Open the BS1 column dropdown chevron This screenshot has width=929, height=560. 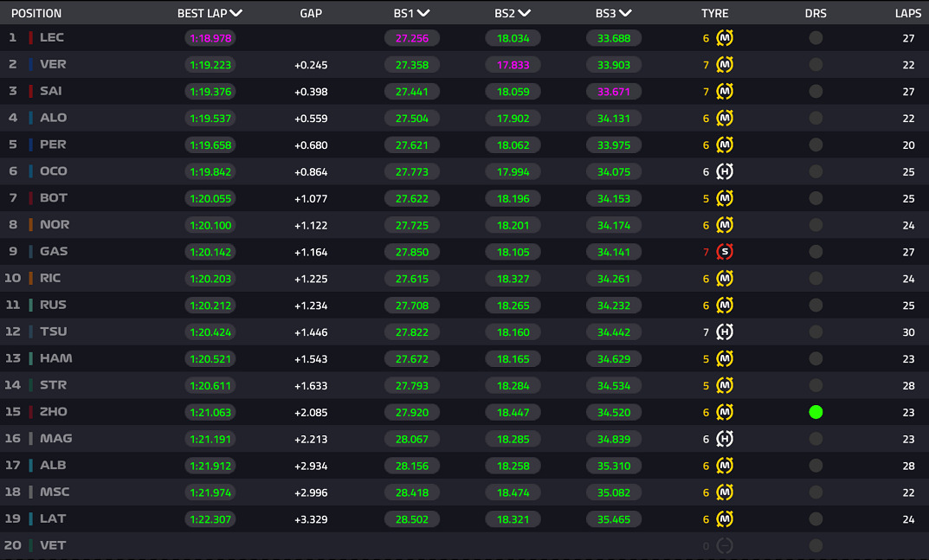click(423, 13)
